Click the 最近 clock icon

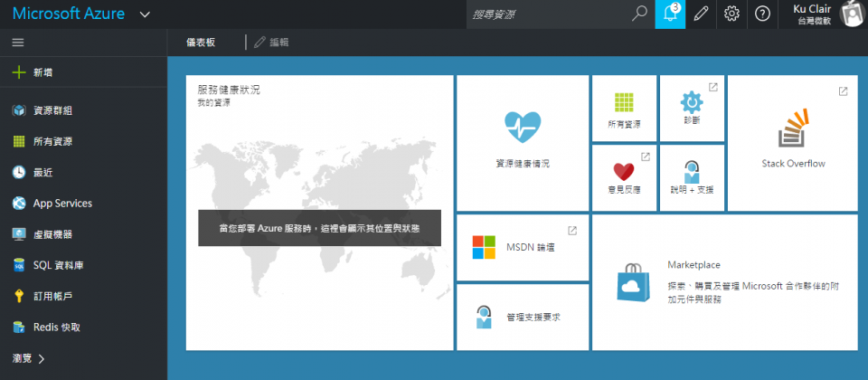19,172
